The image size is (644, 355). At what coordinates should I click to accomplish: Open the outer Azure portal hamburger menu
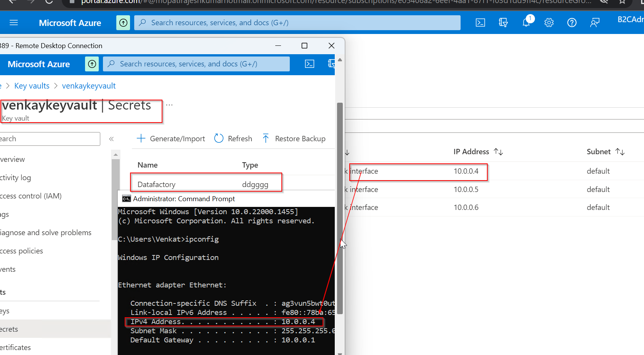[x=14, y=23]
